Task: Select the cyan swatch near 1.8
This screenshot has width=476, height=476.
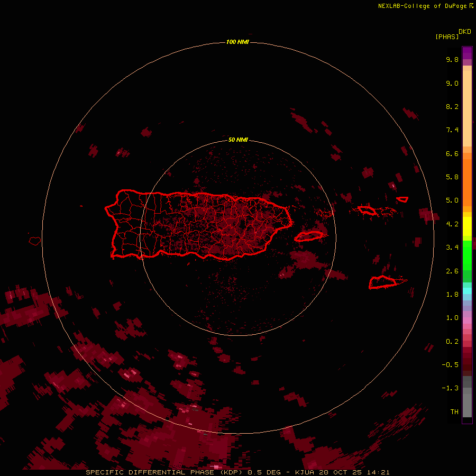Action: point(467,291)
